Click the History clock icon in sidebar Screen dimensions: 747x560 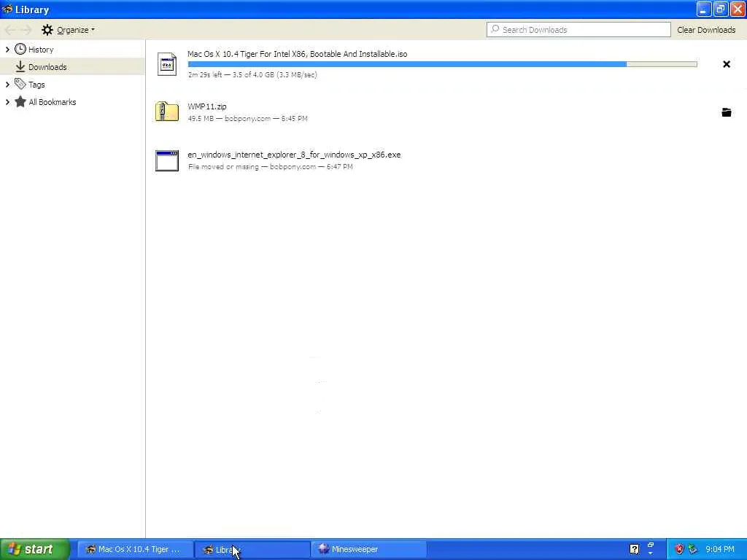(20, 49)
